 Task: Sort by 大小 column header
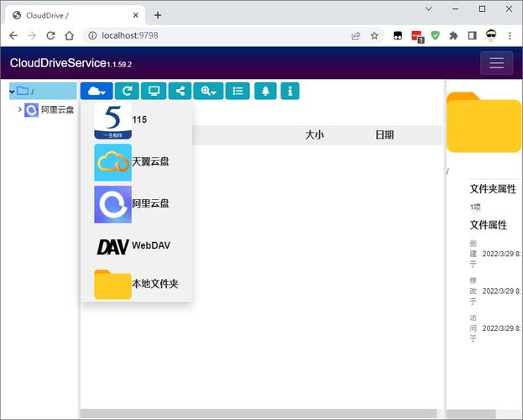click(315, 135)
